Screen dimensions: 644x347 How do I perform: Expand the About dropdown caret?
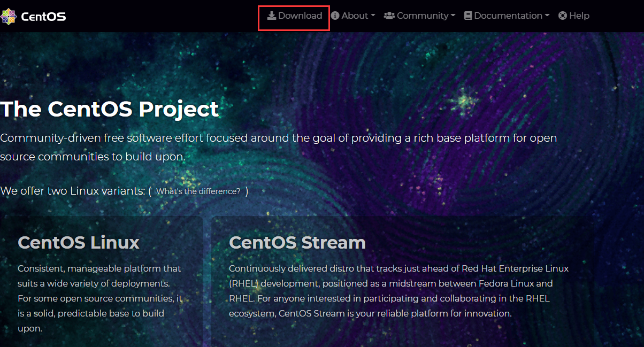pos(373,16)
